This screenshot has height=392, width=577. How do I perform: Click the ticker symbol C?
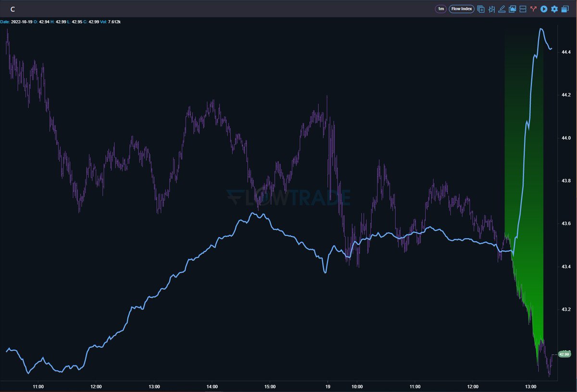click(x=12, y=9)
